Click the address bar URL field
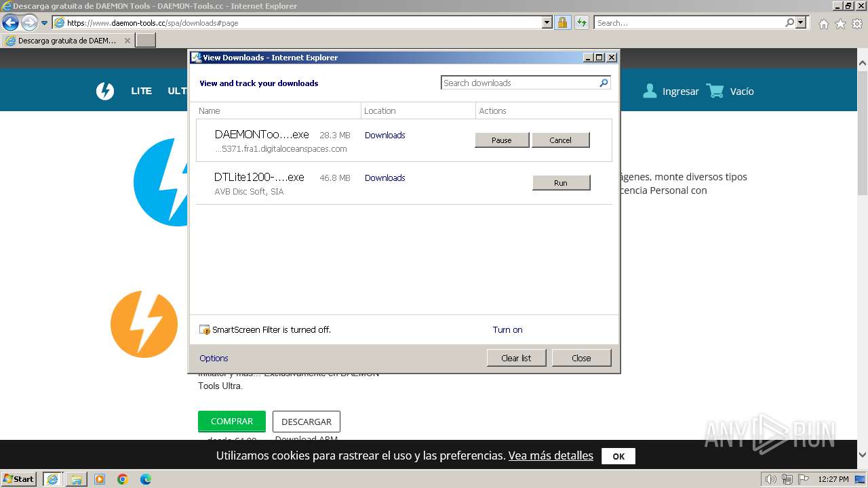This screenshot has width=868, height=488. [x=297, y=22]
